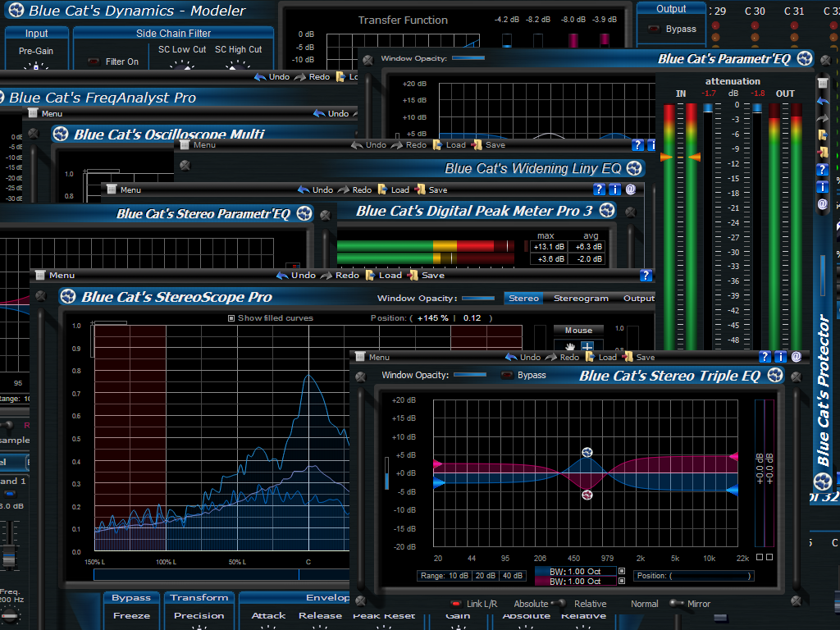
Task: Click Save icon above Digital Peak Meter Pro title
Action: click(x=421, y=189)
